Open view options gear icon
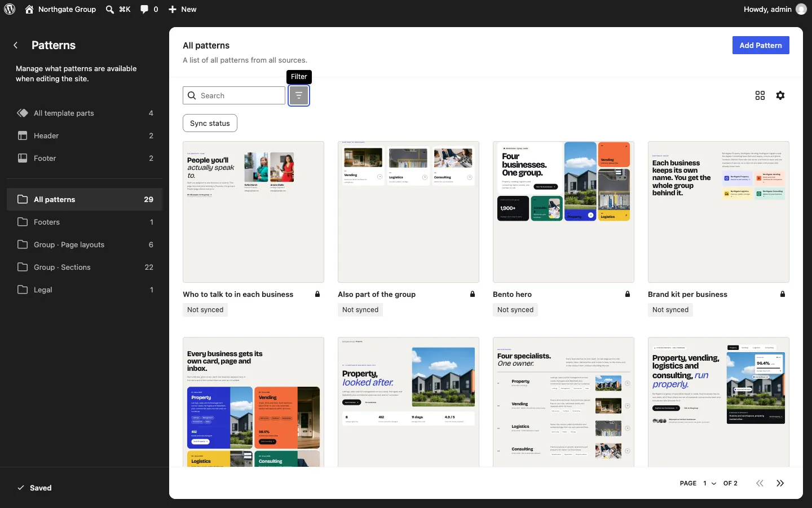The image size is (812, 508). pyautogui.click(x=780, y=95)
